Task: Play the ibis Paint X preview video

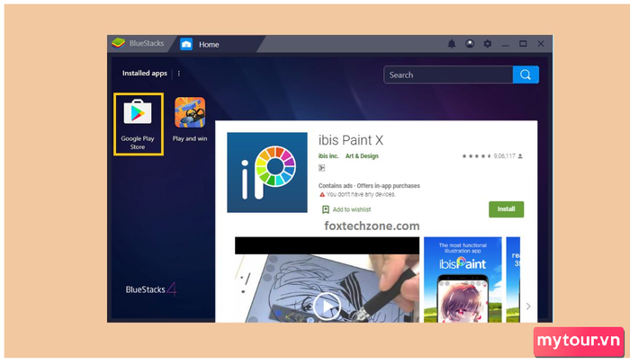Action: (327, 305)
